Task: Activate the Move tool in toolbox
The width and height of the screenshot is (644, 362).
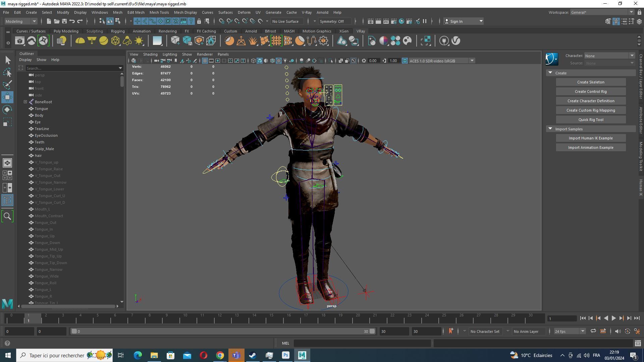Action: pyautogui.click(x=7, y=97)
